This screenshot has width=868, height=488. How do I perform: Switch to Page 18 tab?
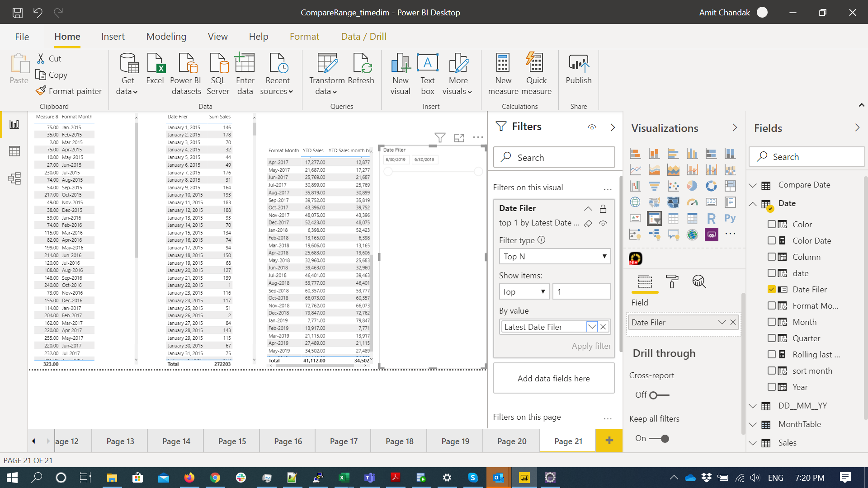point(399,441)
